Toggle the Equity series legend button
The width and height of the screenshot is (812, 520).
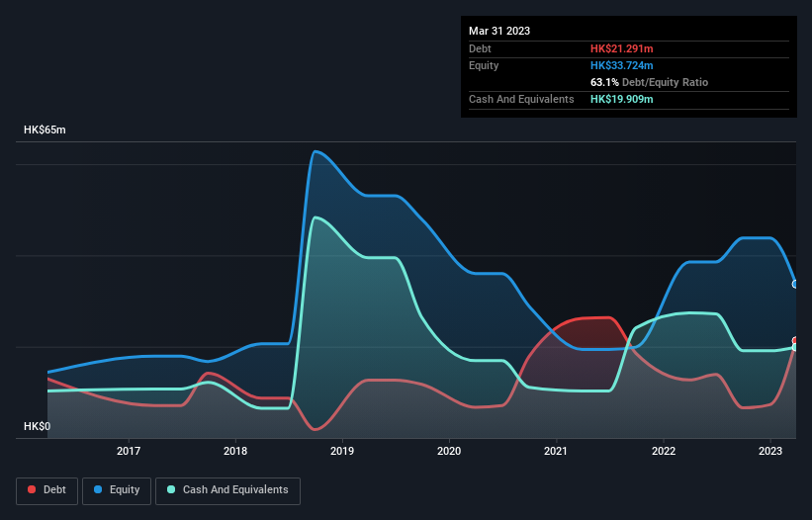coord(117,490)
